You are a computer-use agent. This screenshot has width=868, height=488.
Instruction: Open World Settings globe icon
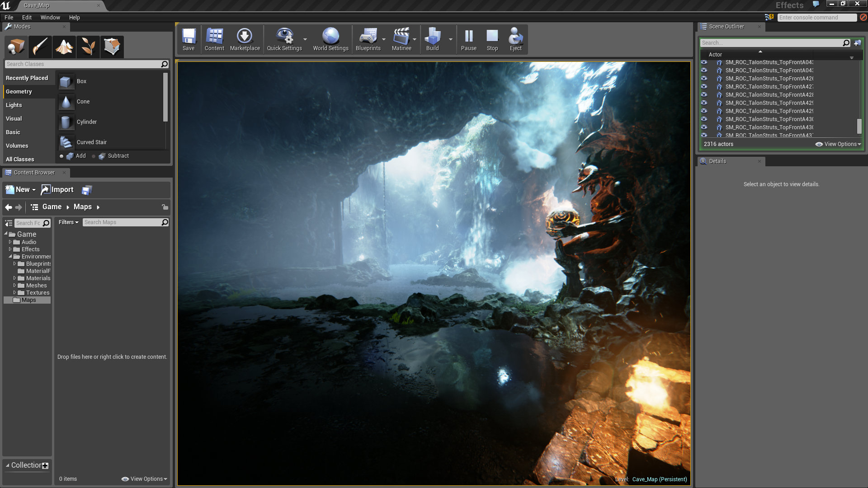coord(330,40)
